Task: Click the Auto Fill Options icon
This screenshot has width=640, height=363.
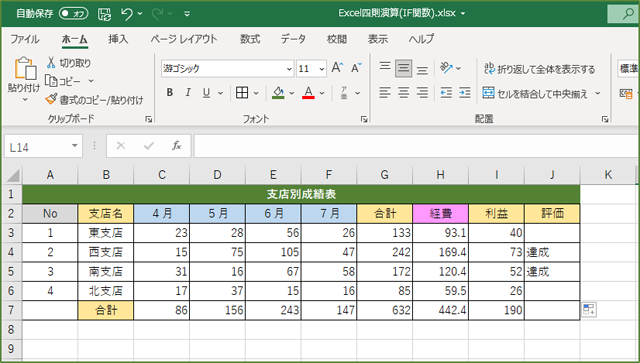Action: coord(589,310)
